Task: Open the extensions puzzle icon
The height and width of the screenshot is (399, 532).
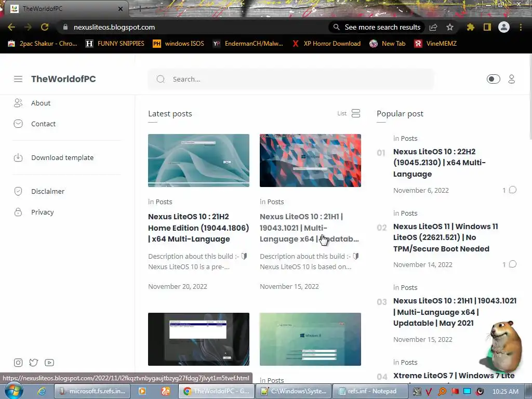Action: (470, 27)
